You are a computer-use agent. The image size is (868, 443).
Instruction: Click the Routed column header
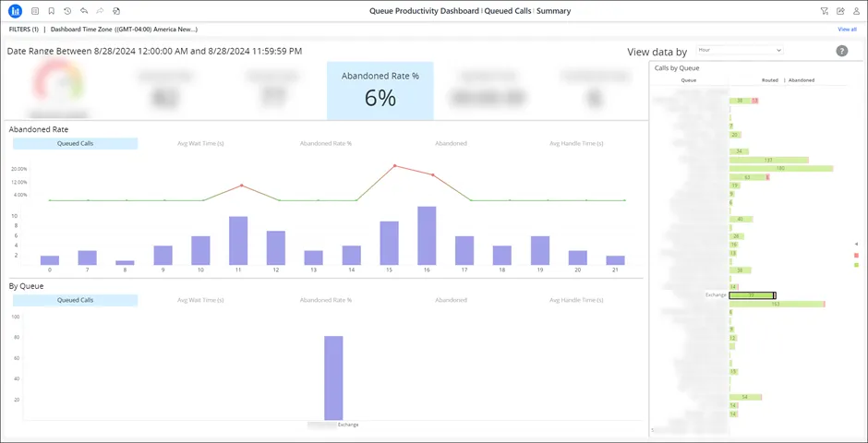pyautogui.click(x=770, y=80)
